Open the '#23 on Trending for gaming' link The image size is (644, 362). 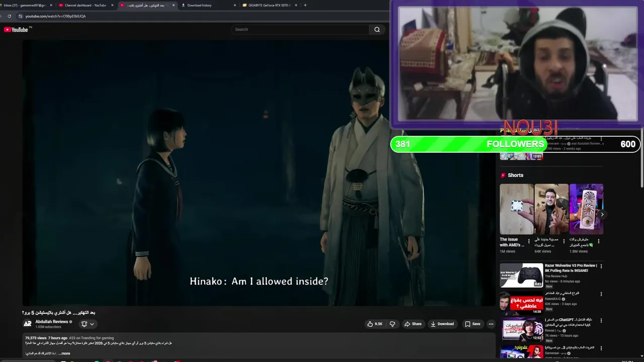coord(92,338)
